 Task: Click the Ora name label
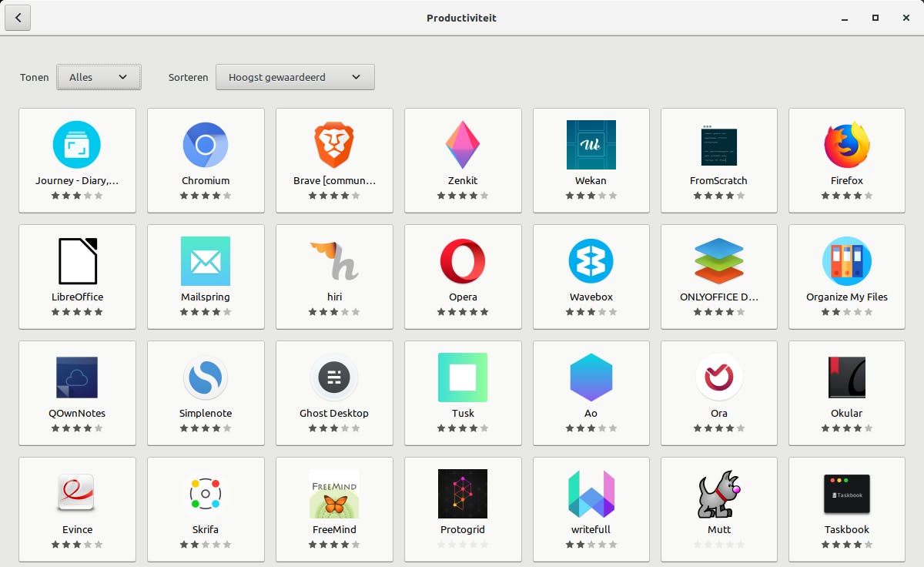[x=719, y=414]
